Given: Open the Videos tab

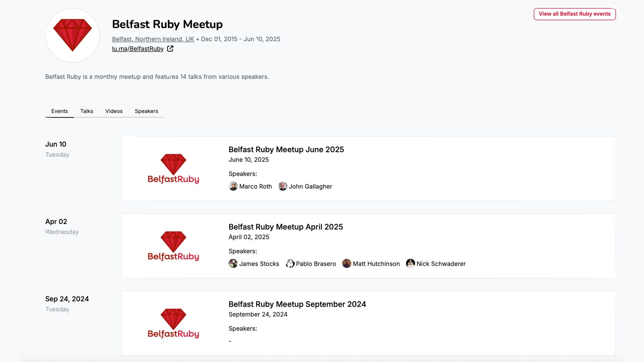Looking at the screenshot, I should tap(114, 111).
